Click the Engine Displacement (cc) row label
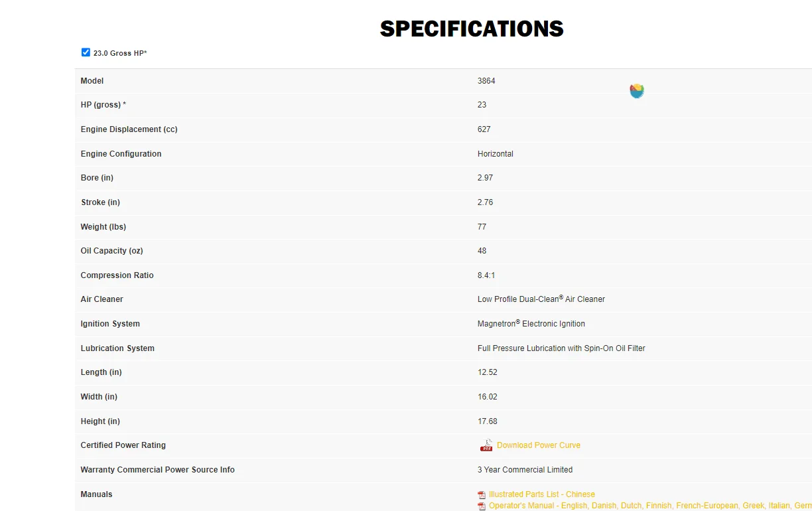Screen dimensions: 812x511 pos(129,129)
